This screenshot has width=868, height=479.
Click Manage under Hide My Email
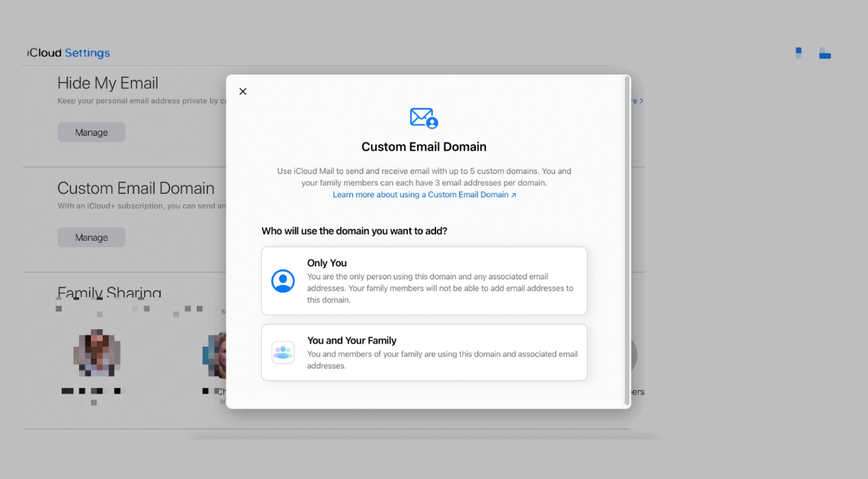click(91, 132)
